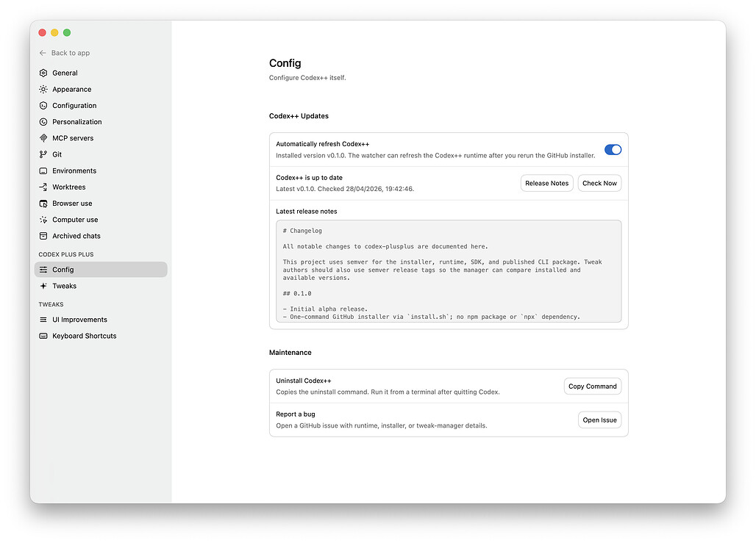Open Appearance via its sun icon
Viewport: 756px width, 543px height.
pyautogui.click(x=43, y=89)
